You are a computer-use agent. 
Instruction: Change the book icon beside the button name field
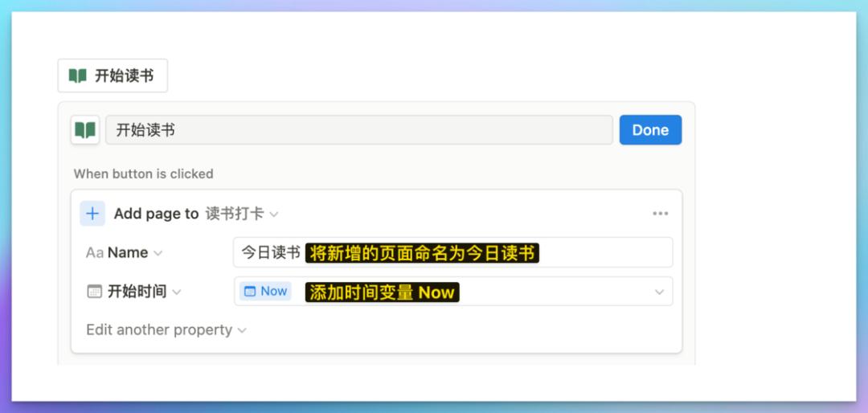85,130
